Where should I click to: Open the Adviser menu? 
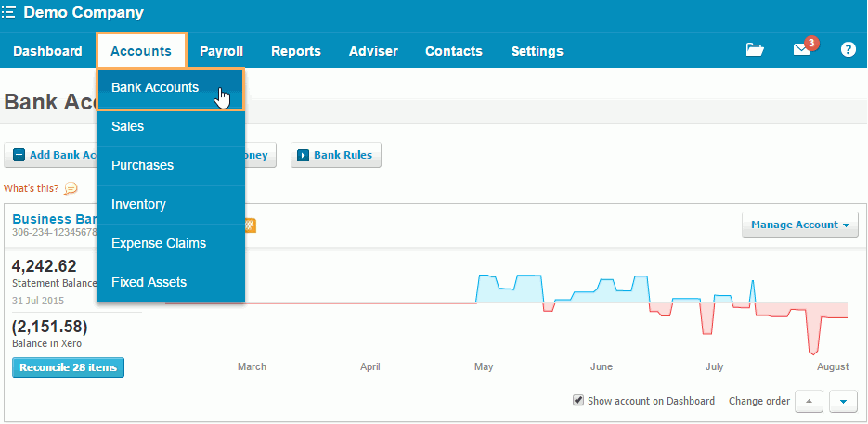tap(373, 51)
